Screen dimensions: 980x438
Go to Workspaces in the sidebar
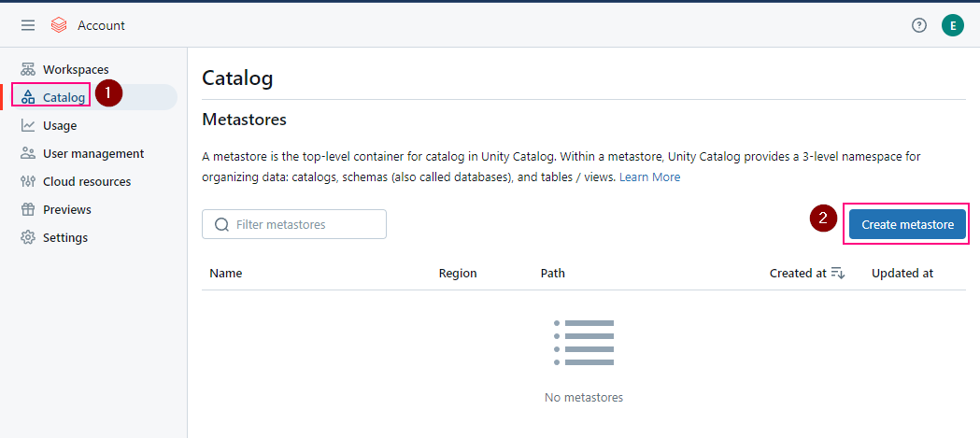coord(76,69)
